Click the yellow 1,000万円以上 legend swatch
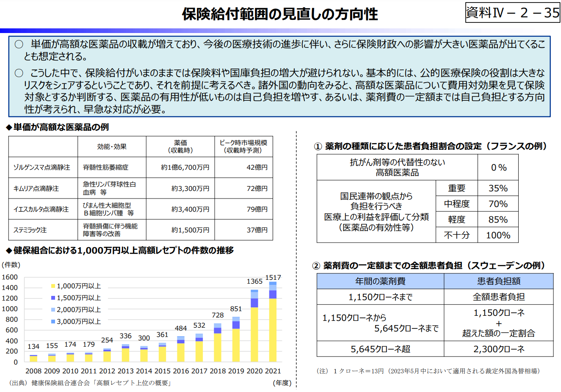 coord(53,286)
